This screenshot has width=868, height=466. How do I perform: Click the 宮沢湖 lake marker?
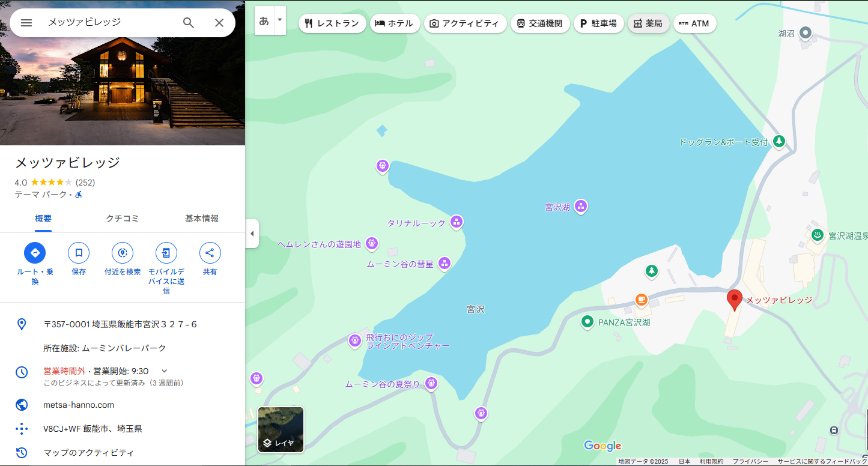[x=580, y=207]
